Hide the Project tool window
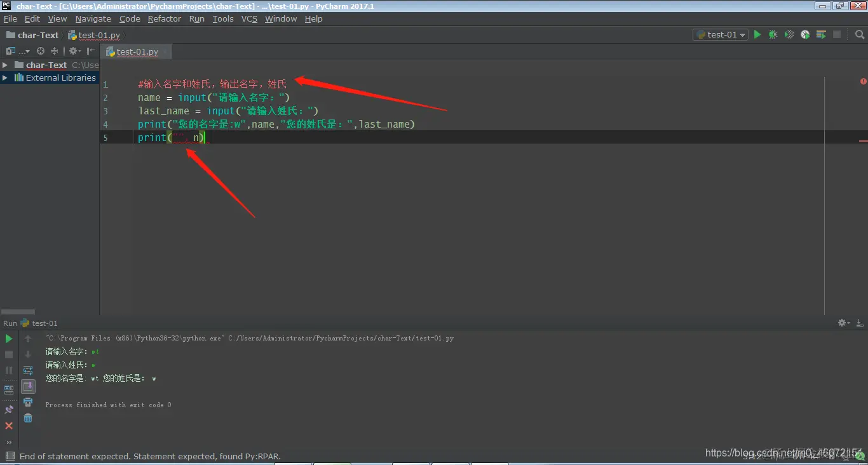The image size is (868, 465). coord(91,51)
